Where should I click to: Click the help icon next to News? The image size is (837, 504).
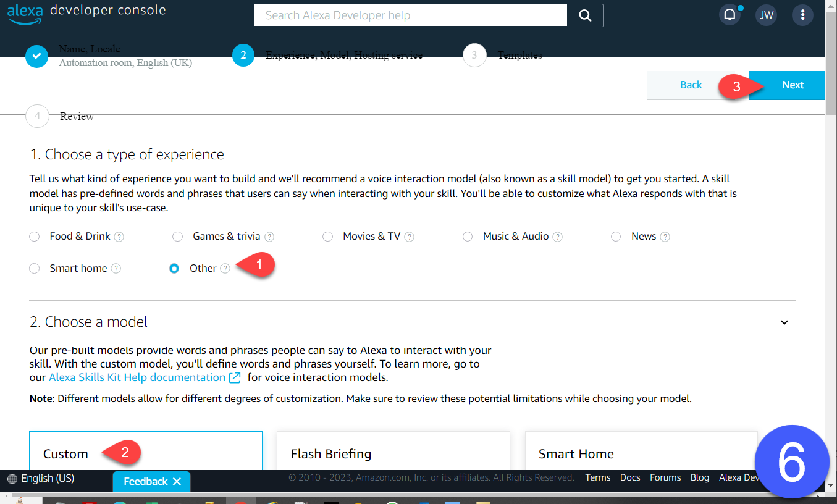point(665,236)
